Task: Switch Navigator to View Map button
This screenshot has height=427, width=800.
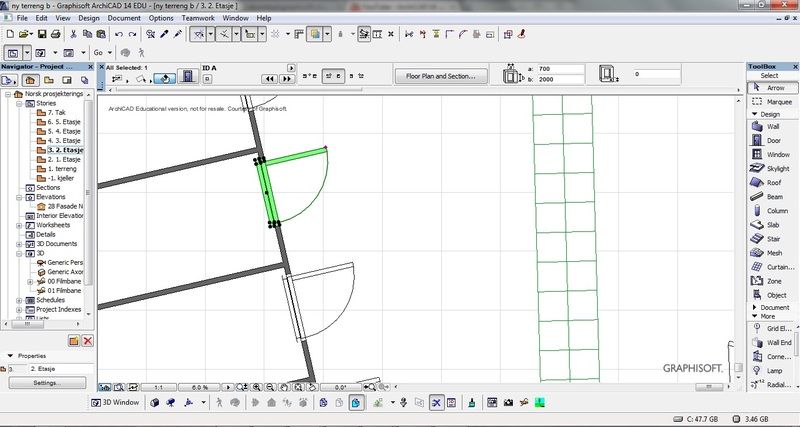Action: tap(49, 80)
